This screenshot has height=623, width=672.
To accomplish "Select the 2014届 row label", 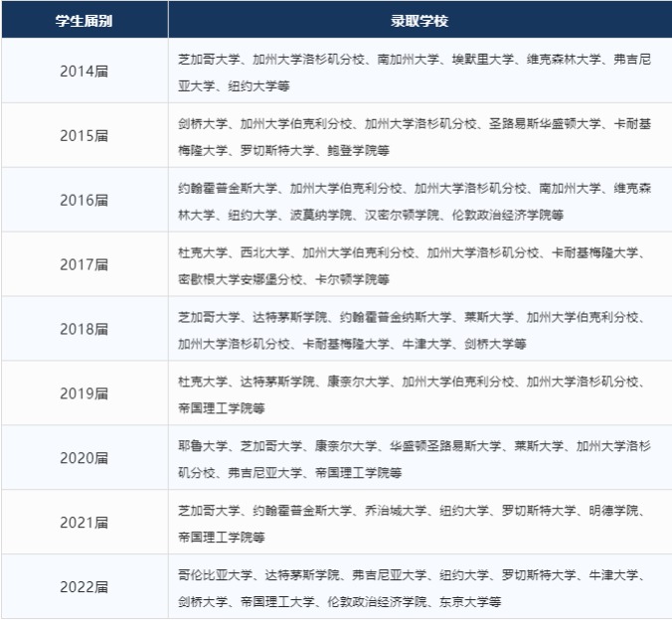I will pyautogui.click(x=84, y=72).
